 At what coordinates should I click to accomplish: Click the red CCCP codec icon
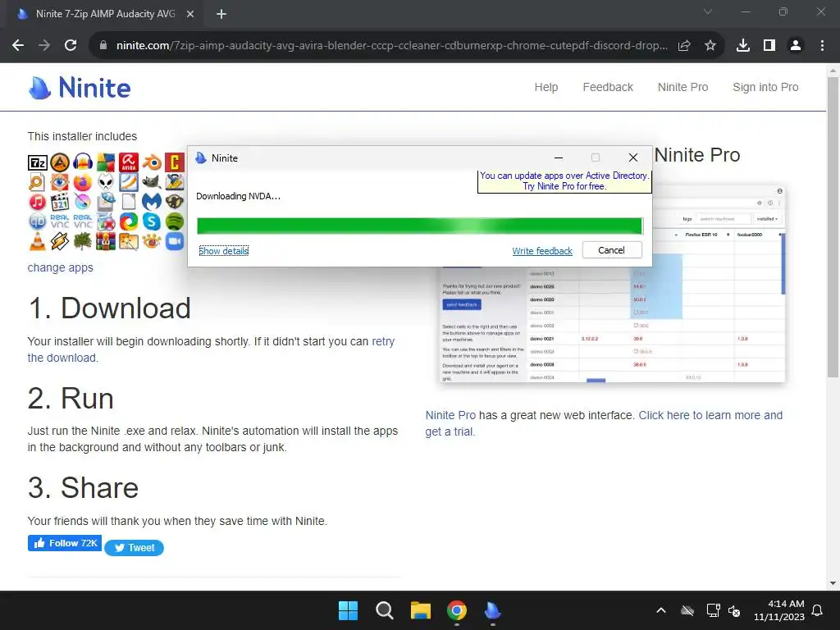tap(174, 162)
